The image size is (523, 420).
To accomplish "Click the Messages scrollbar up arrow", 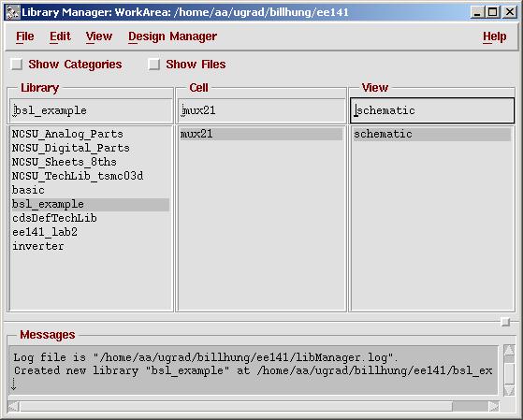I will [509, 351].
